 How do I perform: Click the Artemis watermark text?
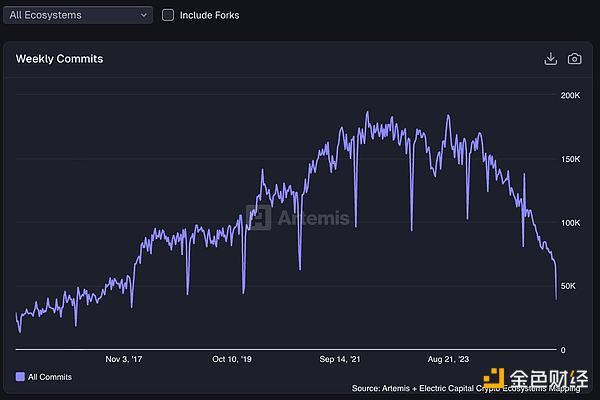[312, 218]
